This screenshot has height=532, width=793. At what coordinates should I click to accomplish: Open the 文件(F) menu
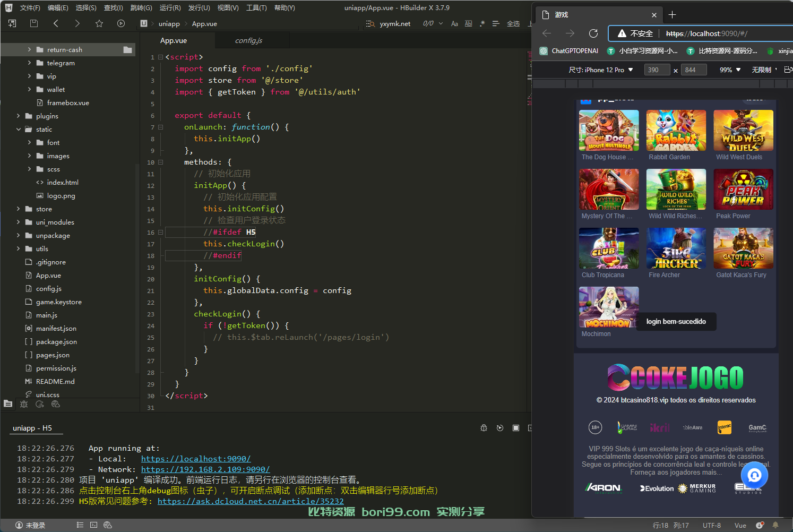(x=30, y=7)
